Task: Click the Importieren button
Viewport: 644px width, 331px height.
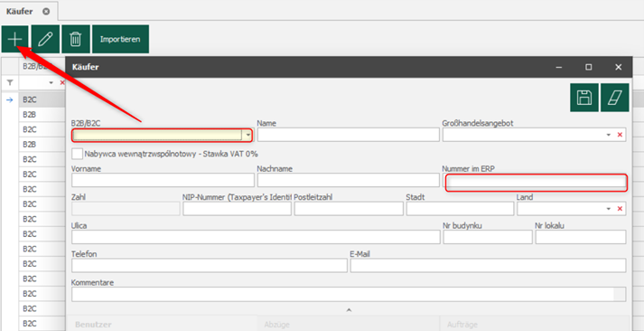Action: [x=120, y=39]
